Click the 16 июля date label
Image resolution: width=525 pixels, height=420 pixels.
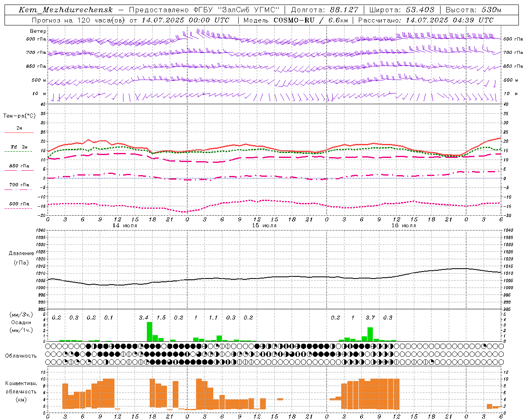tap(404, 226)
